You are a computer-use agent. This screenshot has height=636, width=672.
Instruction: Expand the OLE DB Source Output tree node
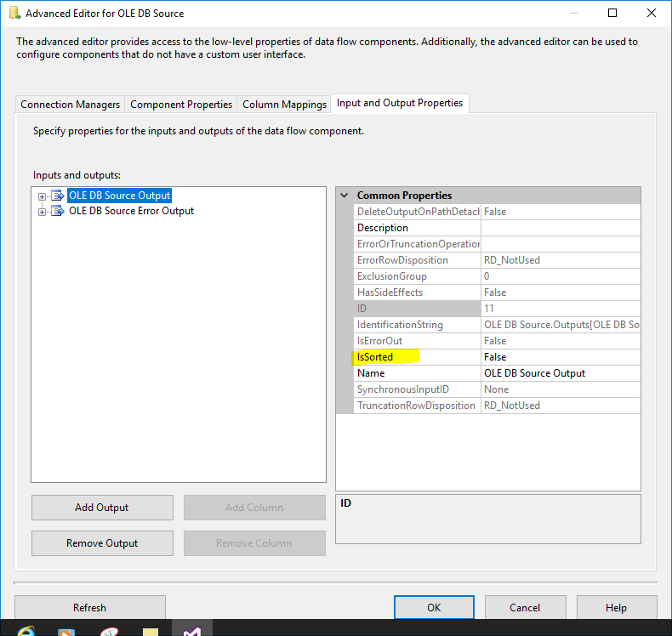42,196
